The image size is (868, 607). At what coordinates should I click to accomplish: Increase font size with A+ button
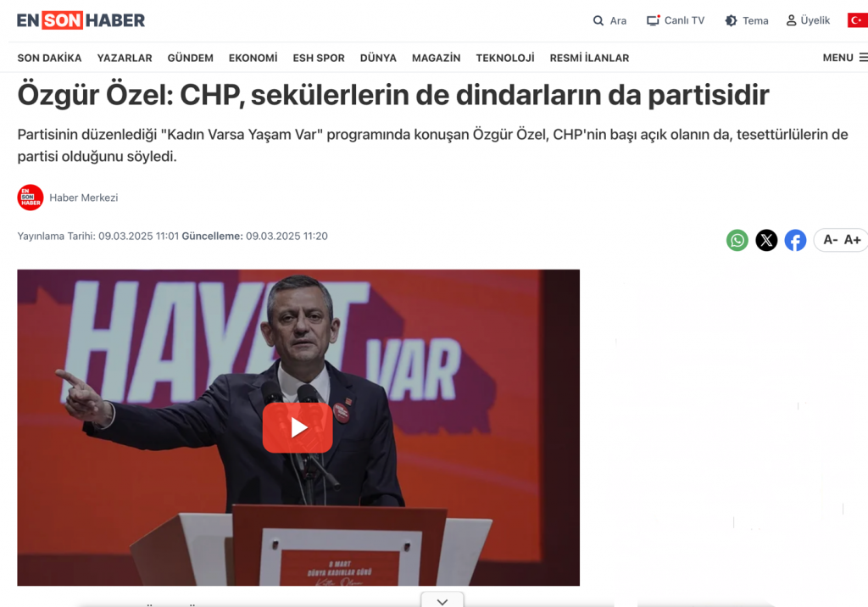point(852,240)
